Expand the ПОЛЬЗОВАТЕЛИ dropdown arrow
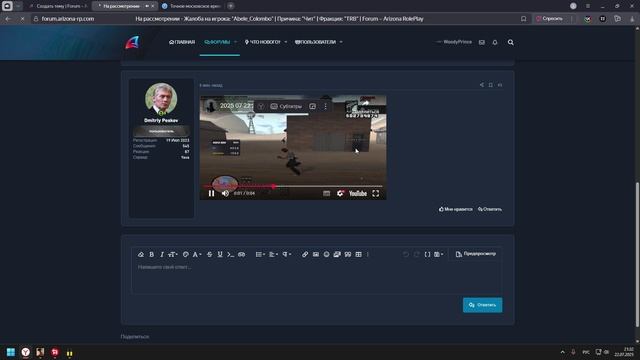The image size is (640, 360). (x=341, y=42)
